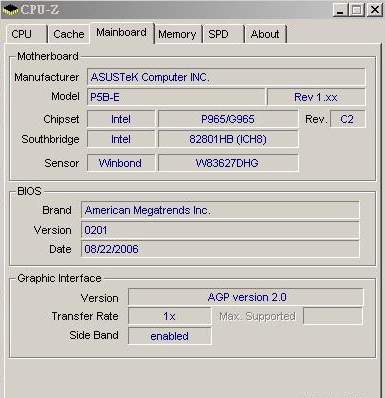Image resolution: width=385 pixels, height=398 pixels.
Task: Click the BIOS group title
Action: pos(29,191)
